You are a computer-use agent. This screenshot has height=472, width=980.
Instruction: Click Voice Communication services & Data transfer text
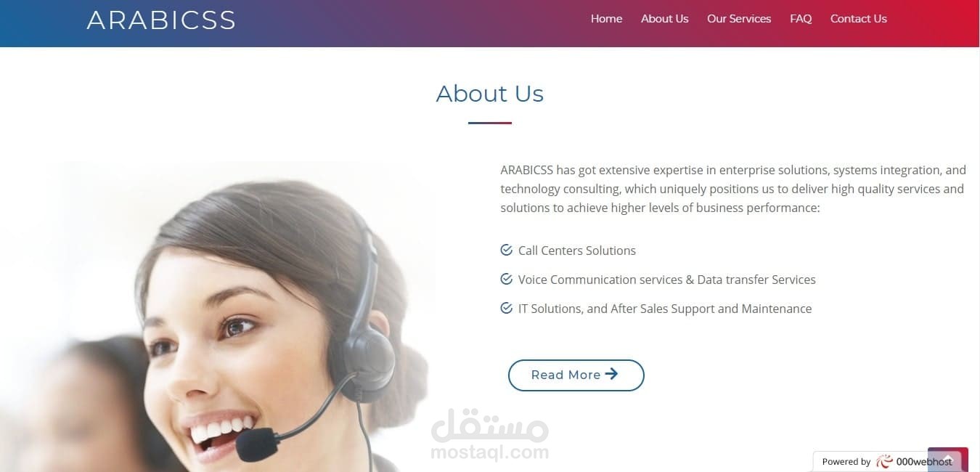click(667, 280)
